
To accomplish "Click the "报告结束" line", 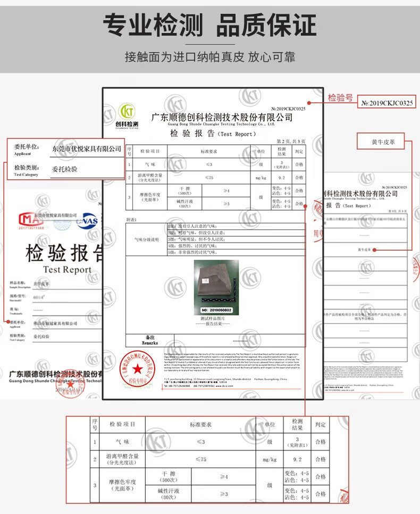I will tap(213, 324).
